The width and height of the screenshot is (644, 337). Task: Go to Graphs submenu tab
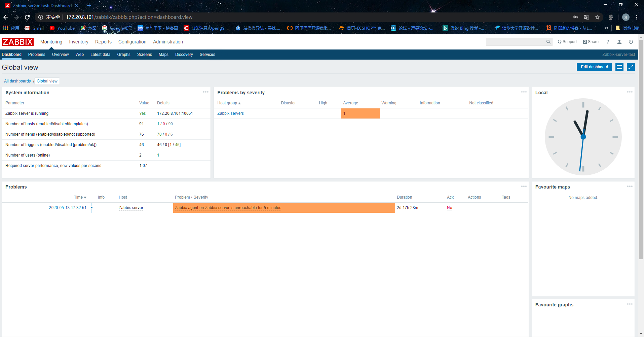124,55
